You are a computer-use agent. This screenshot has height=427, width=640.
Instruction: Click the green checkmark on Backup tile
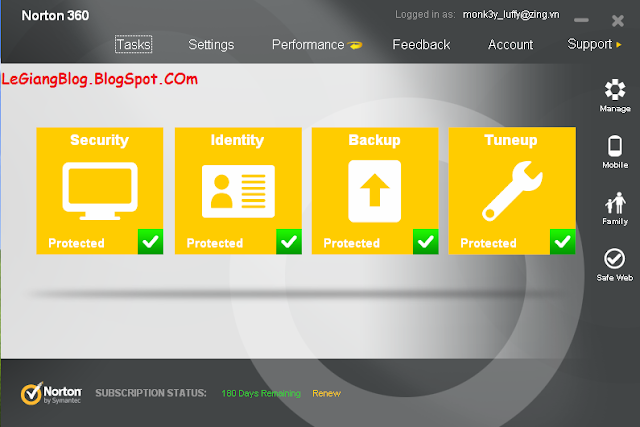coord(426,242)
